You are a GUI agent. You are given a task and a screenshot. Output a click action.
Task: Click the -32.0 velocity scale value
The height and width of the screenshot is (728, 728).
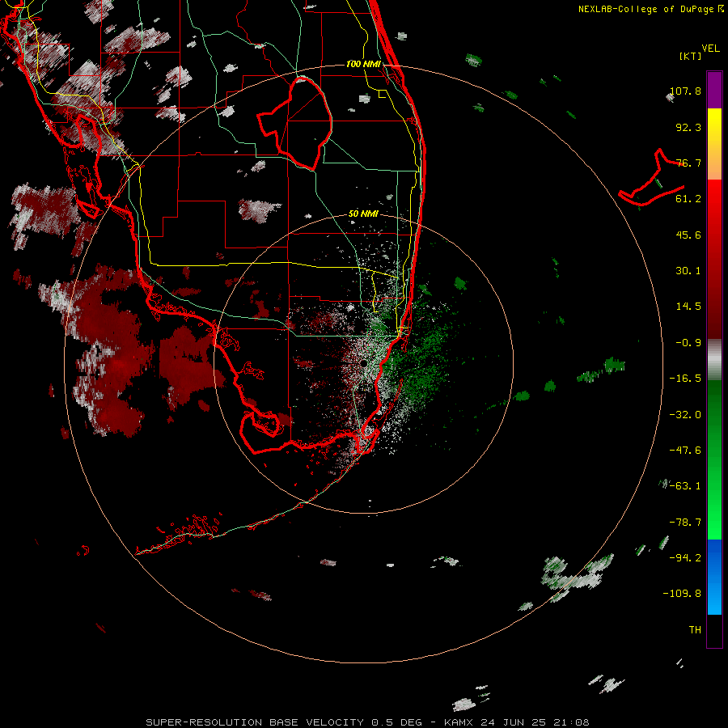(685, 415)
